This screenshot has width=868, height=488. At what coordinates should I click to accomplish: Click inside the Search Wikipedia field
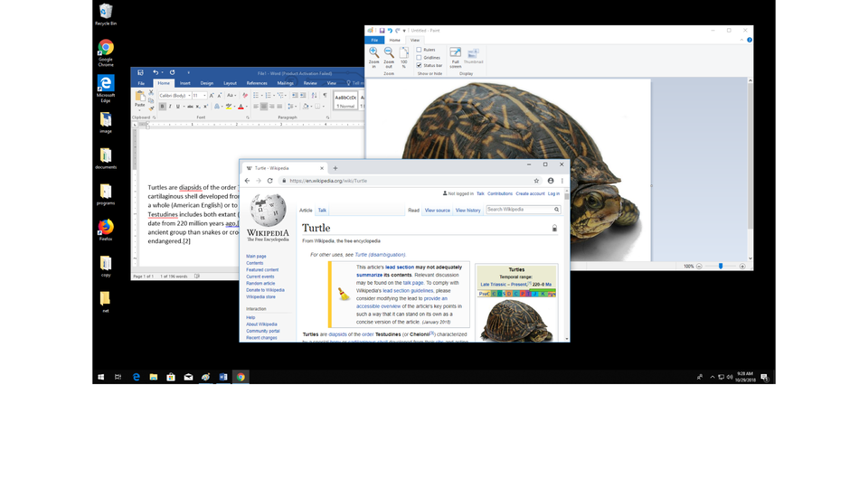(x=520, y=210)
